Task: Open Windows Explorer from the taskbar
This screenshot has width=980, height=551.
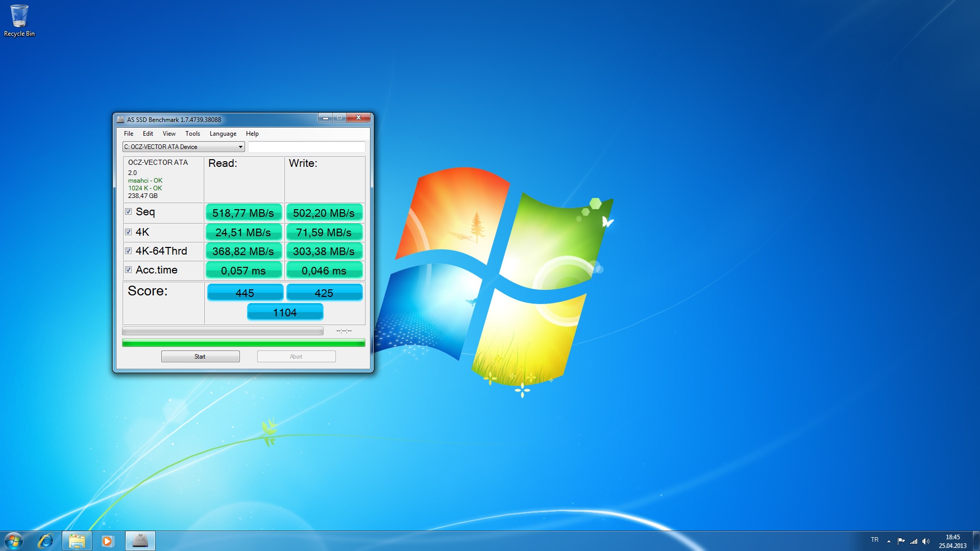Action: 77,541
